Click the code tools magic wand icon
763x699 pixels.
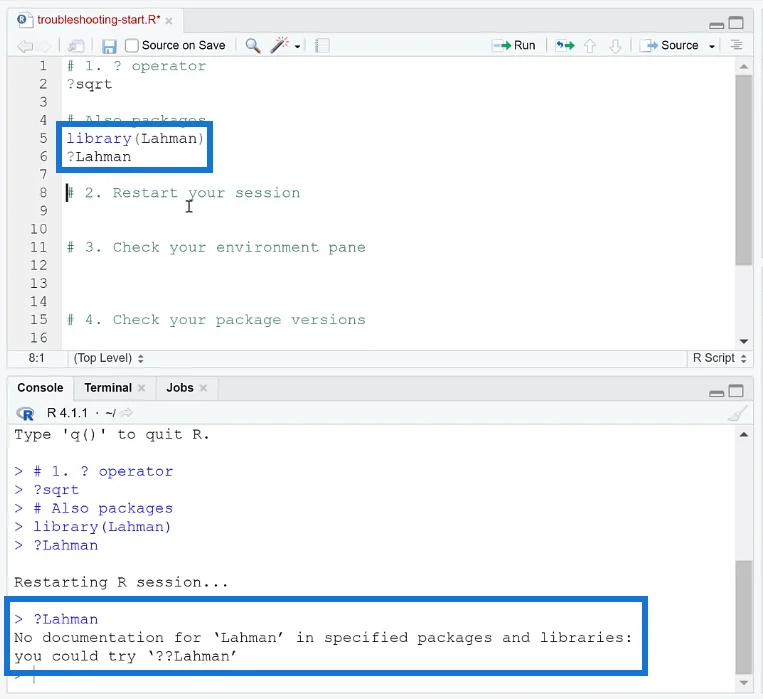280,45
